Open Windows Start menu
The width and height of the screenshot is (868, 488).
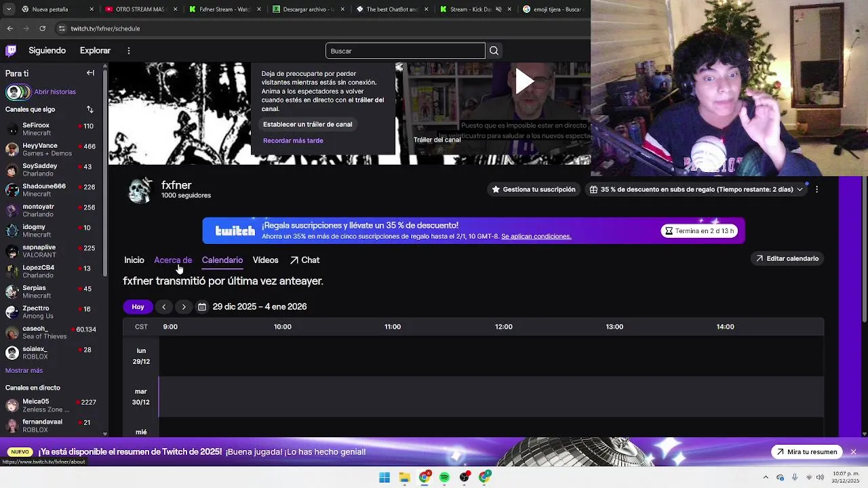384,477
